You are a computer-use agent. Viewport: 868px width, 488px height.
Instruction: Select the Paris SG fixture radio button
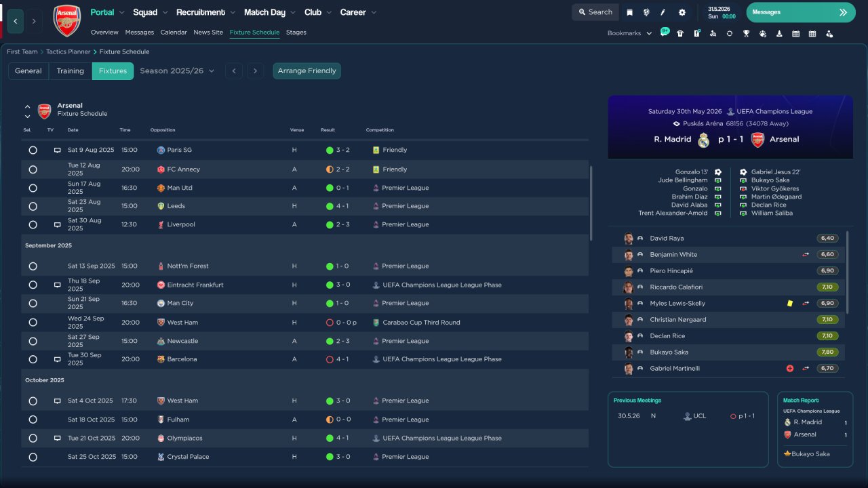tap(33, 150)
